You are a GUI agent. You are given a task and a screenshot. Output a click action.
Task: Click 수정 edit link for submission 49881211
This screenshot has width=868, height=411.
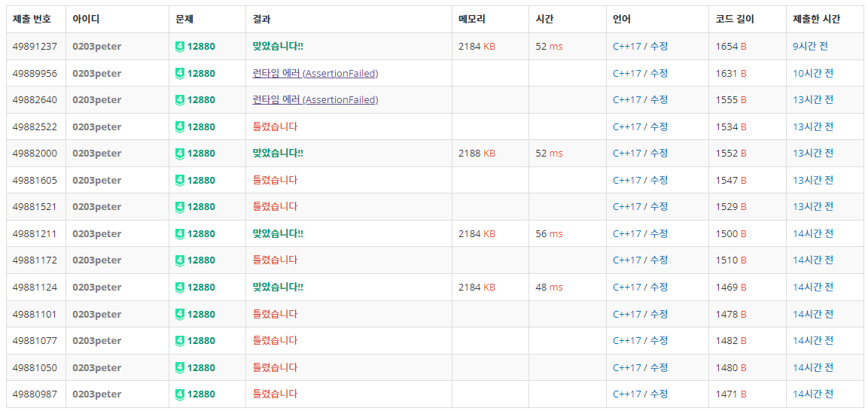click(x=659, y=234)
